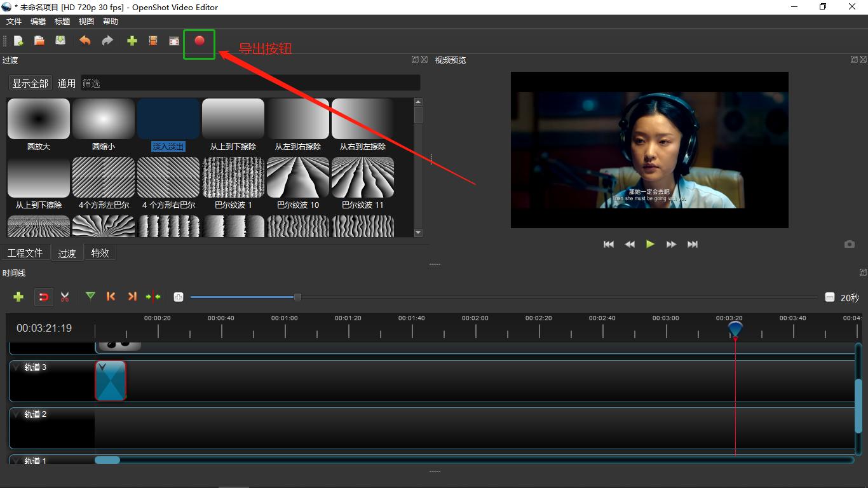Toggle the razor scissors tool

point(65,297)
